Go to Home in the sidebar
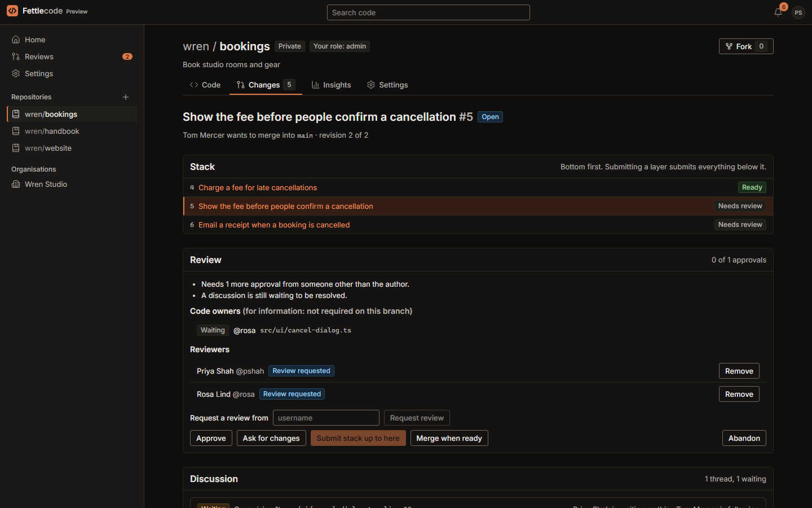 [72, 40]
